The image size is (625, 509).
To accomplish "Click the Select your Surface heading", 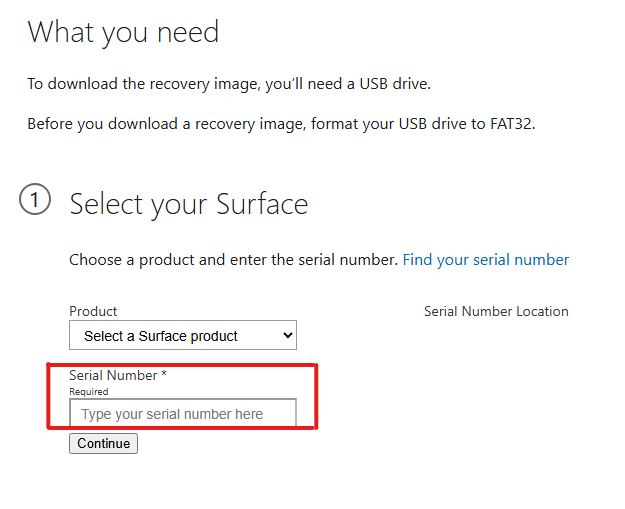I will point(188,205).
